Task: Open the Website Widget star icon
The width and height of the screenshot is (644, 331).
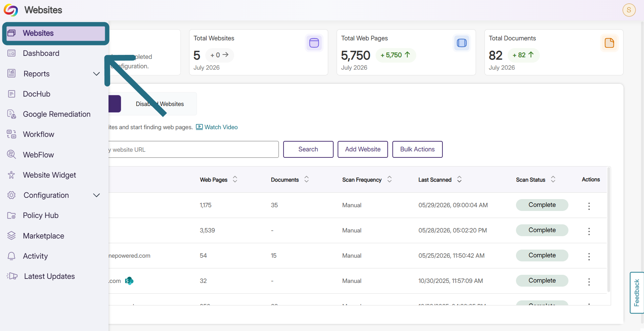Action: (11, 175)
